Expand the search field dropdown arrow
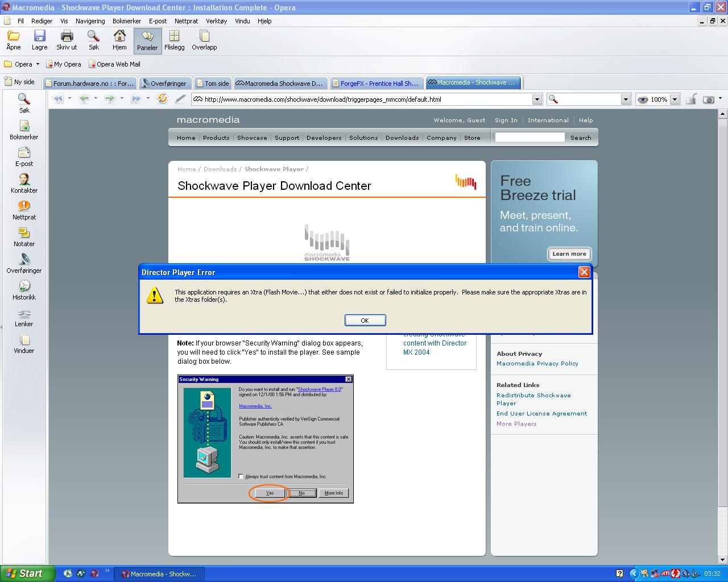The height and width of the screenshot is (582, 728). (x=626, y=99)
